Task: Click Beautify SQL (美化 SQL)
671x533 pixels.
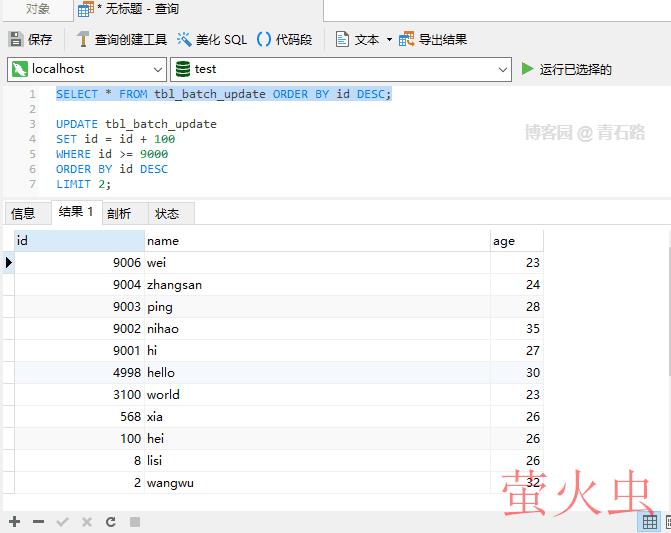Action: coord(211,40)
